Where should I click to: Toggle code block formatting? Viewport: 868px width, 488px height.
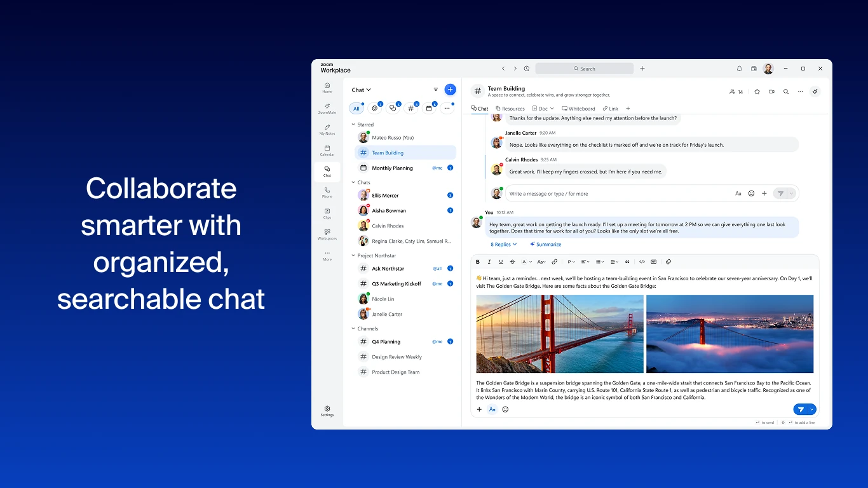point(653,262)
